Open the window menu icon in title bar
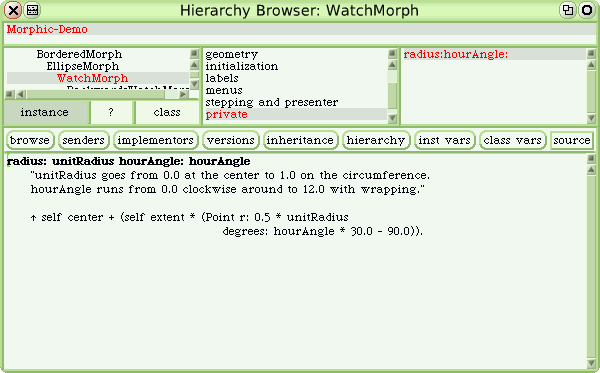This screenshot has height=373, width=600. coord(33,10)
